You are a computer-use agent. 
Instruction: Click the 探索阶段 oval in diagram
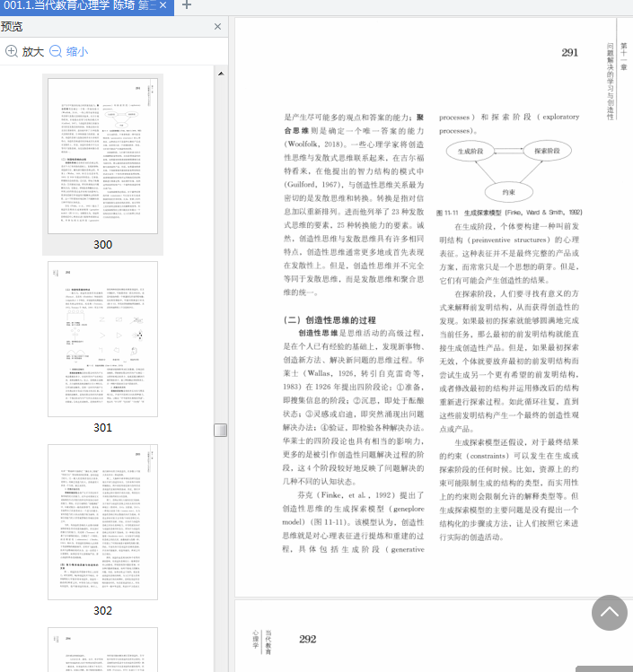pyautogui.click(x=547, y=151)
